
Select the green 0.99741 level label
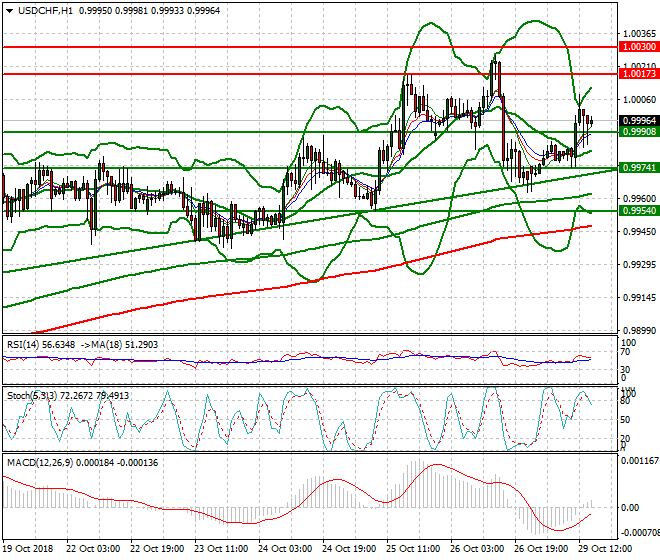(639, 168)
